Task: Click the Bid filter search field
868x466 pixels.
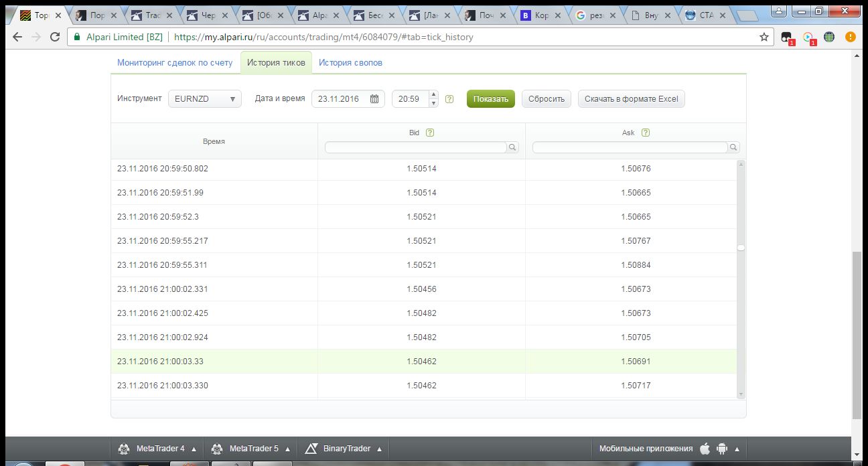Action: coord(416,147)
